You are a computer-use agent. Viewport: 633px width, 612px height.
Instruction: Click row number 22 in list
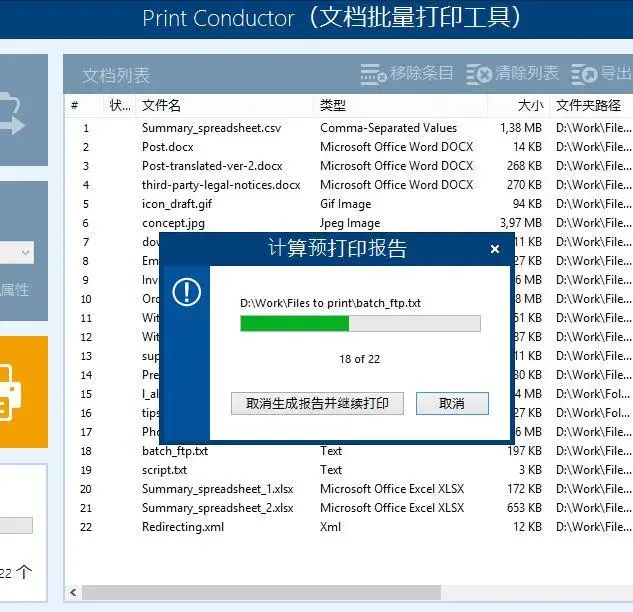[x=86, y=527]
